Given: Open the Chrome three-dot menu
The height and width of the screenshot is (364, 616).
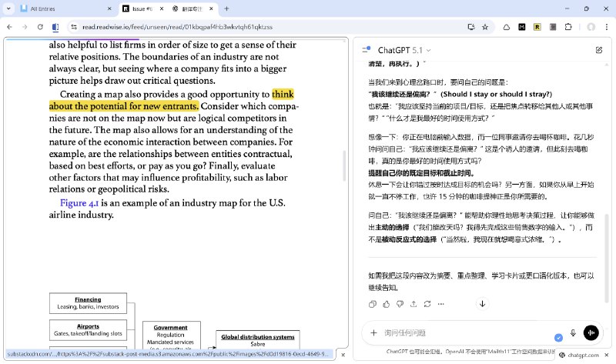Looking at the screenshot, I should (x=607, y=27).
